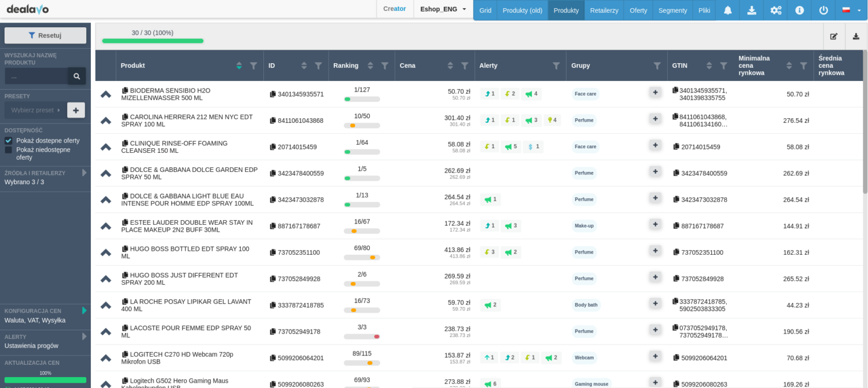Open filter on ID column

318,66
